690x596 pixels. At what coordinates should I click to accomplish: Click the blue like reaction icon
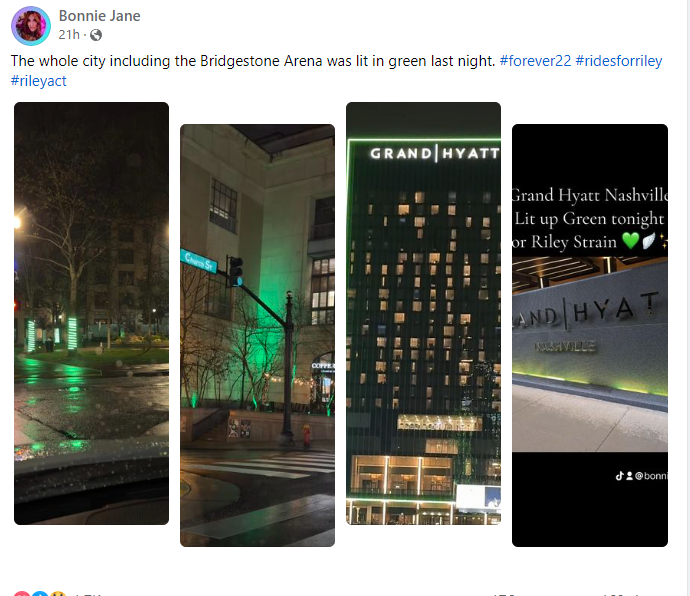pyautogui.click(x=40, y=594)
